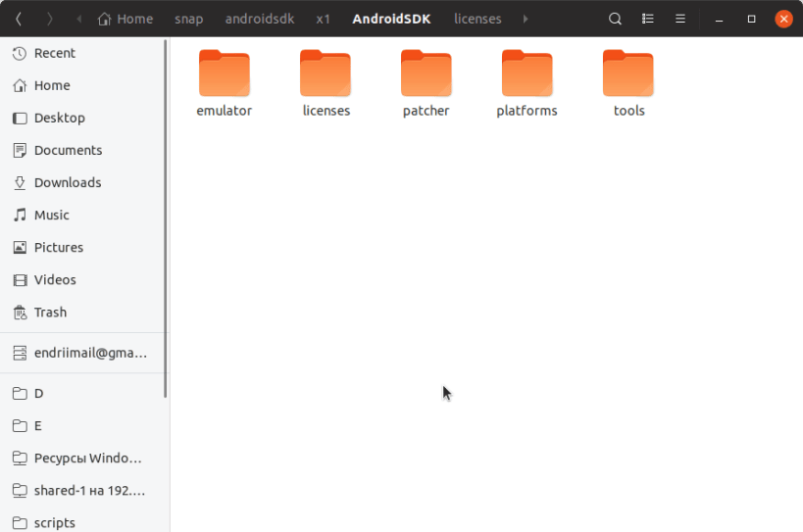Click the Home breadcrumb in path bar
This screenshot has height=532, width=803.
[125, 19]
